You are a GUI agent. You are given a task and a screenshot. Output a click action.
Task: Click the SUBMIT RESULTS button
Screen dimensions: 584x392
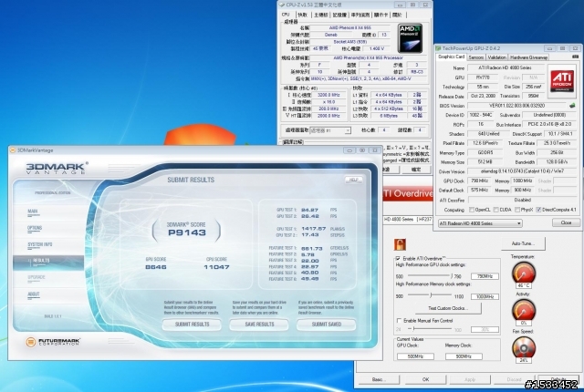pos(192,325)
